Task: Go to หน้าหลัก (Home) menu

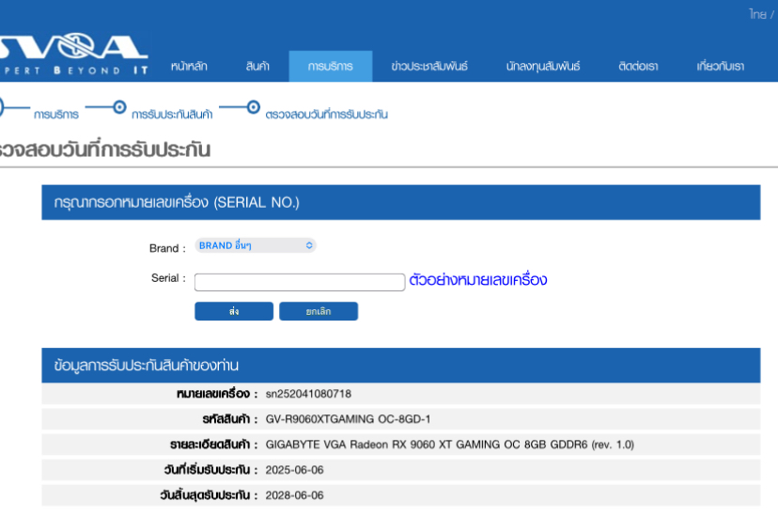Action: click(189, 67)
